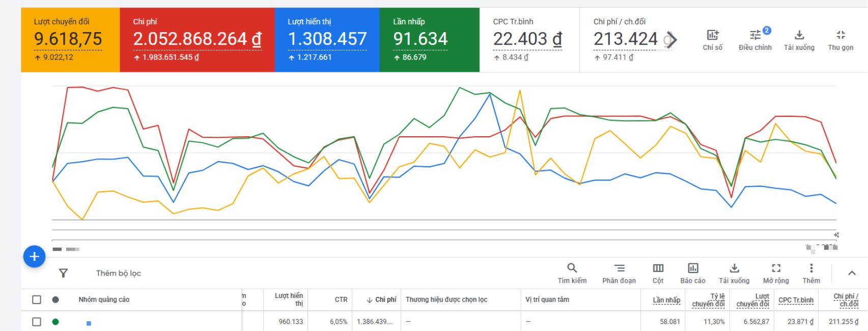The image size is (868, 331).
Task: Open the Chỉ số metrics chart icon
Action: [712, 35]
